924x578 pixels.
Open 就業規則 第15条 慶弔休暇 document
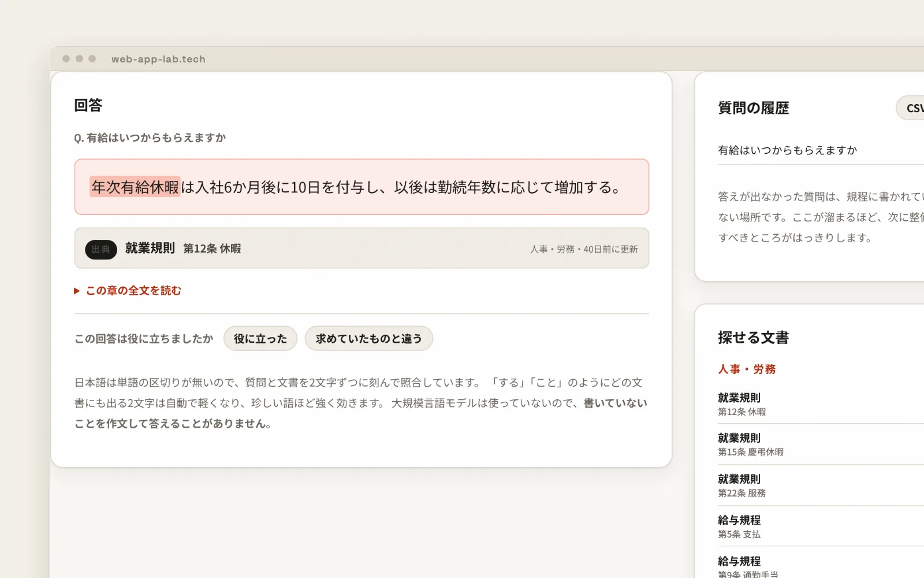(821, 444)
